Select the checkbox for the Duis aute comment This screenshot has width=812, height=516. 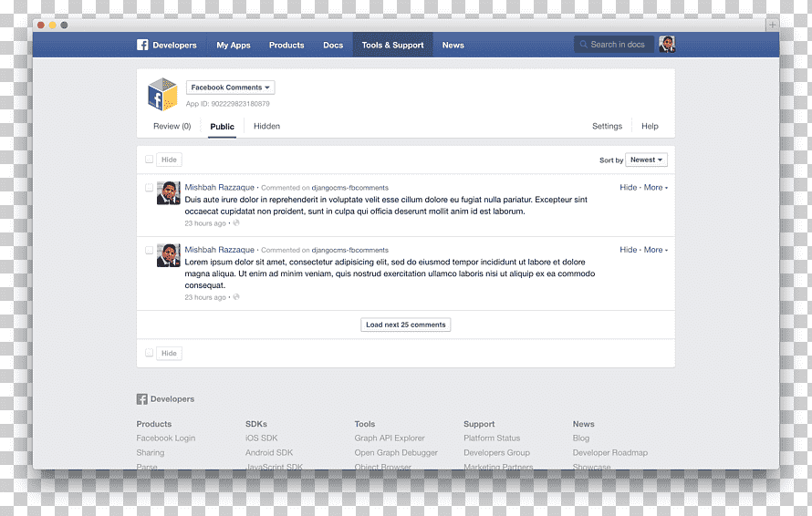pyautogui.click(x=149, y=188)
